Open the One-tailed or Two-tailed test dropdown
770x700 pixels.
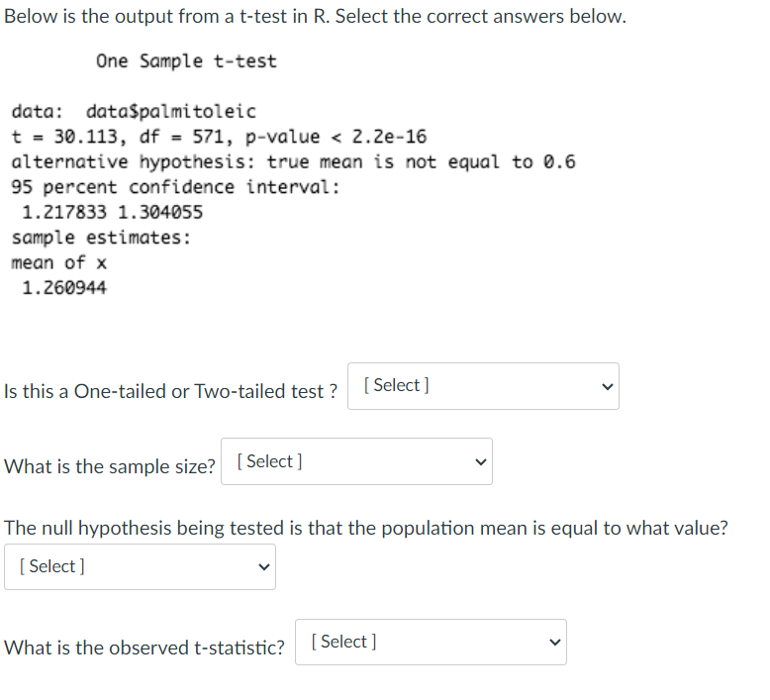[x=483, y=386]
